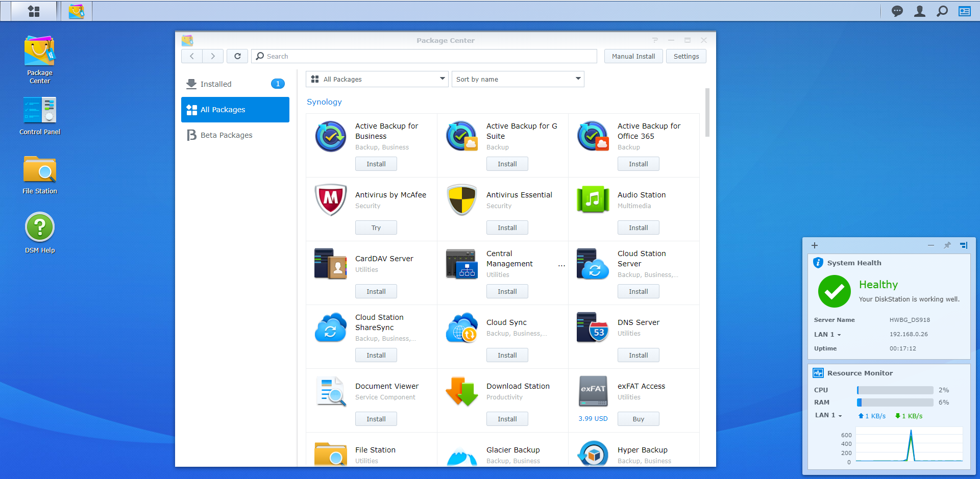Click the Synology section heading
Image resolution: width=980 pixels, height=479 pixels.
324,102
